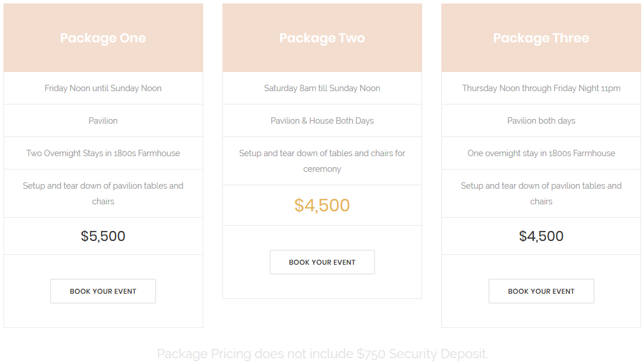The height and width of the screenshot is (364, 644).
Task: Click 'Pavilion both days' row
Action: tap(541, 121)
